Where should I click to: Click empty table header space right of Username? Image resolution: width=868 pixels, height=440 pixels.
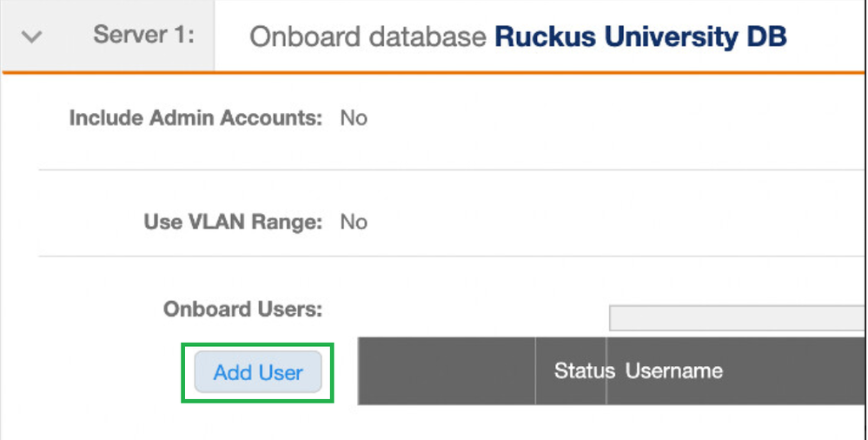[x=795, y=371]
